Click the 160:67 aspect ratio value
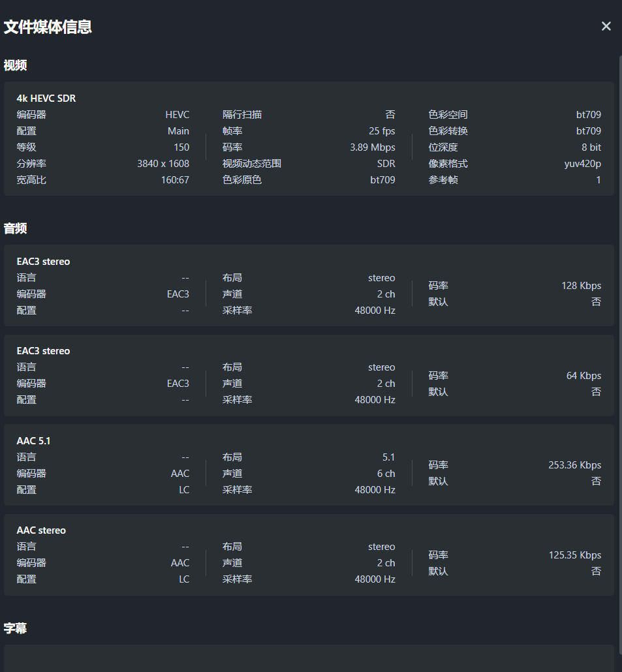Viewport: 622px width, 672px height. pos(175,180)
